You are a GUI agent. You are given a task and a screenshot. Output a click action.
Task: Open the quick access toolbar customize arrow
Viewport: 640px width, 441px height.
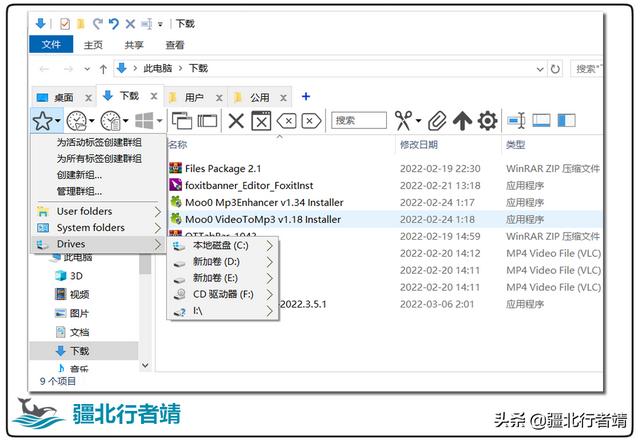click(x=160, y=24)
